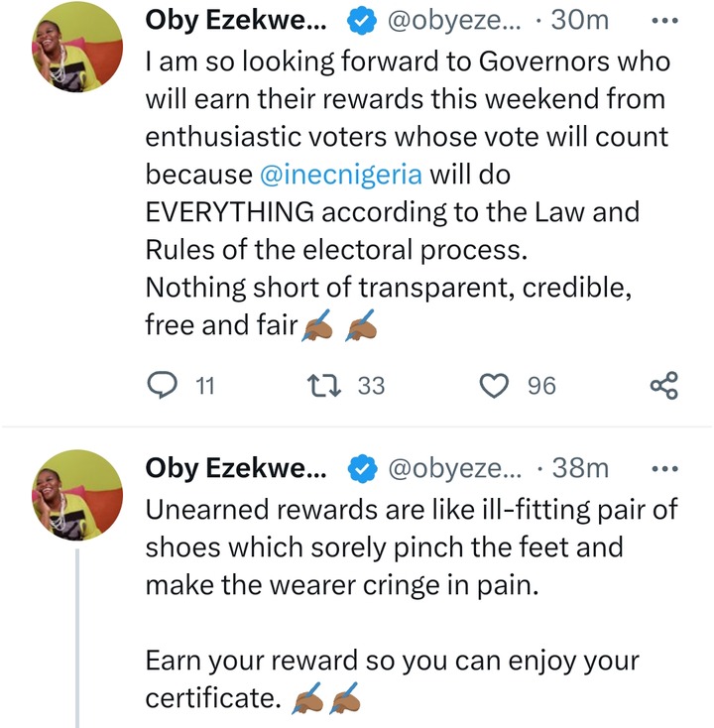Click the reply speech bubble icon
The image size is (714, 728).
pos(163,385)
